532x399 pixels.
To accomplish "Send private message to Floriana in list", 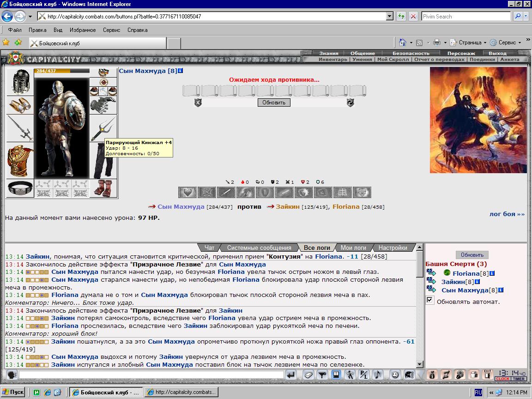I will click(431, 272).
